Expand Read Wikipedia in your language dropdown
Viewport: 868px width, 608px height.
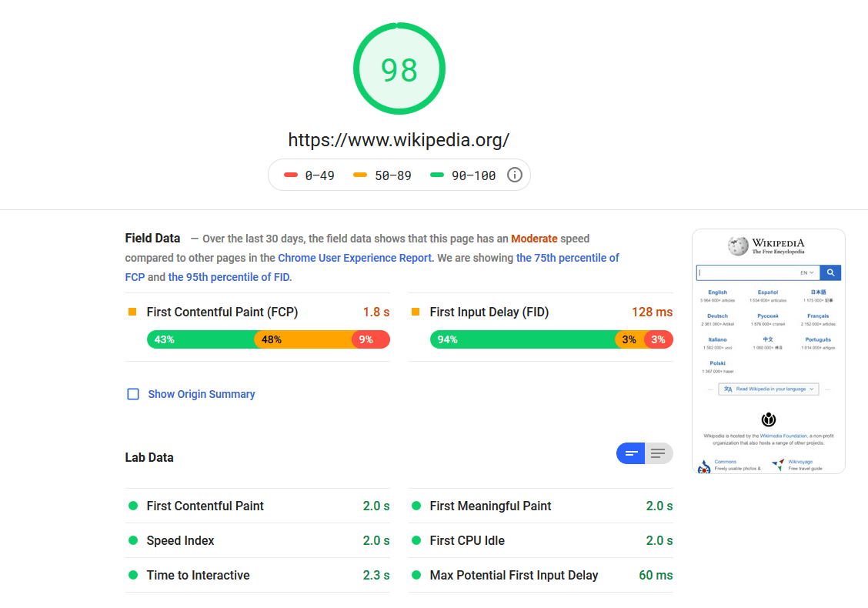pyautogui.click(x=768, y=389)
